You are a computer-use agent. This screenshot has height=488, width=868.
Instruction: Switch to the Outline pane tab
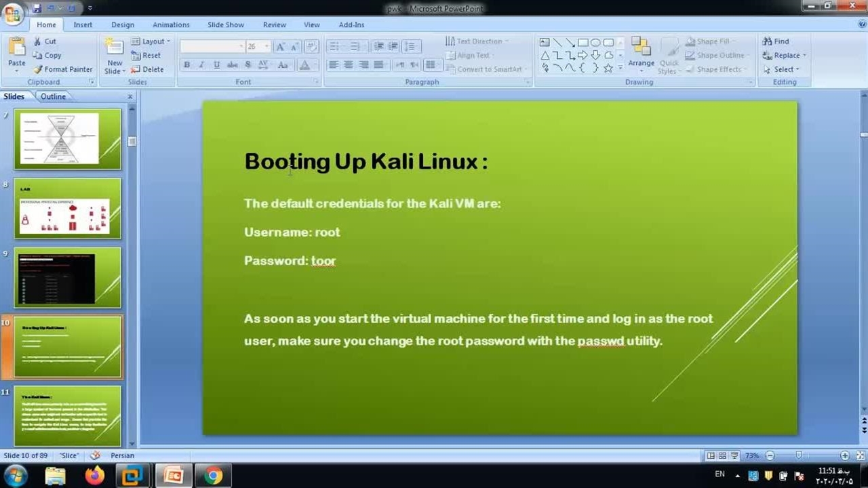pyautogui.click(x=53, y=96)
